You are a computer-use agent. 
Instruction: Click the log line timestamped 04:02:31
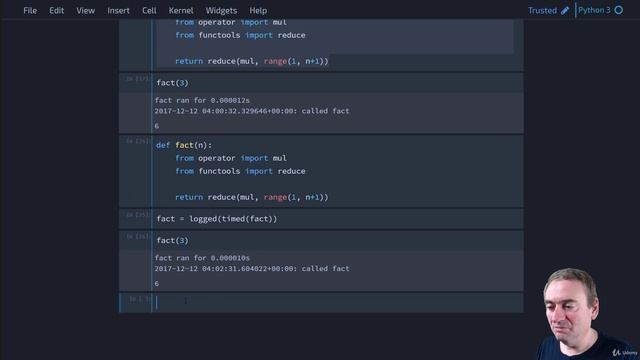pyautogui.click(x=252, y=269)
